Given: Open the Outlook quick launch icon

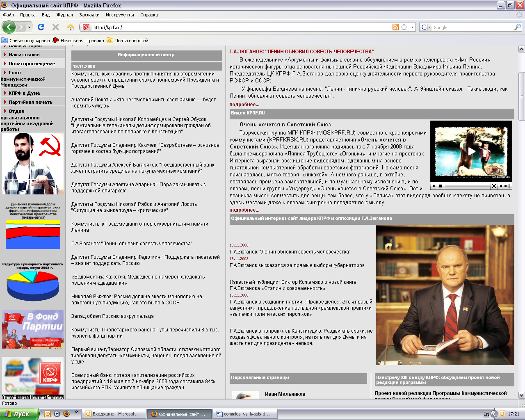Looking at the screenshot, I should tap(48, 414).
